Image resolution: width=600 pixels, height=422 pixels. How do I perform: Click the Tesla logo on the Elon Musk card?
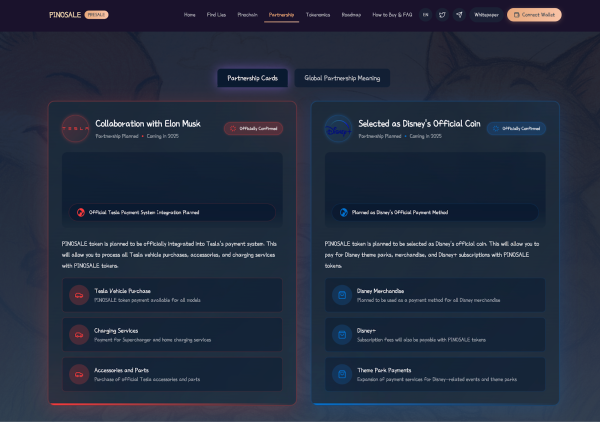76,129
